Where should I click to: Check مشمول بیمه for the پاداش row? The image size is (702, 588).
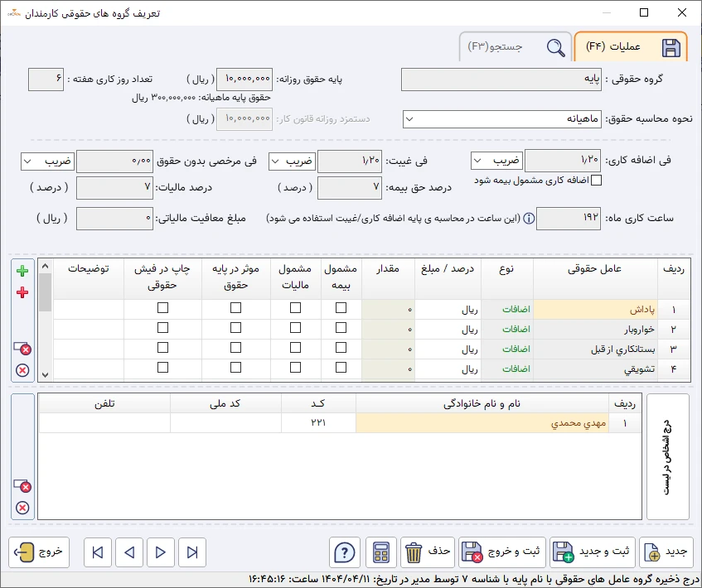pos(342,308)
